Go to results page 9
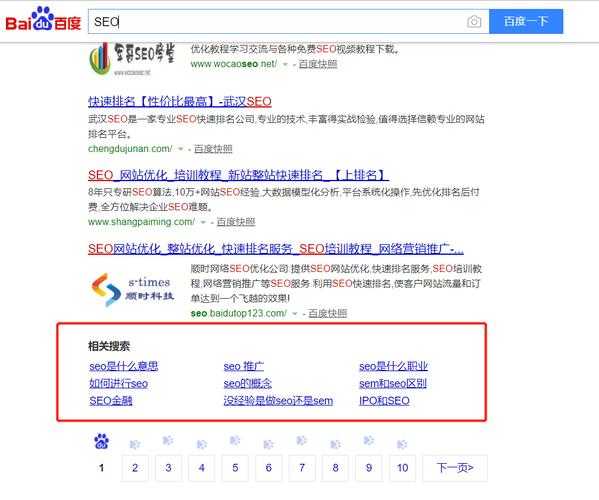599x500 pixels. click(x=369, y=468)
